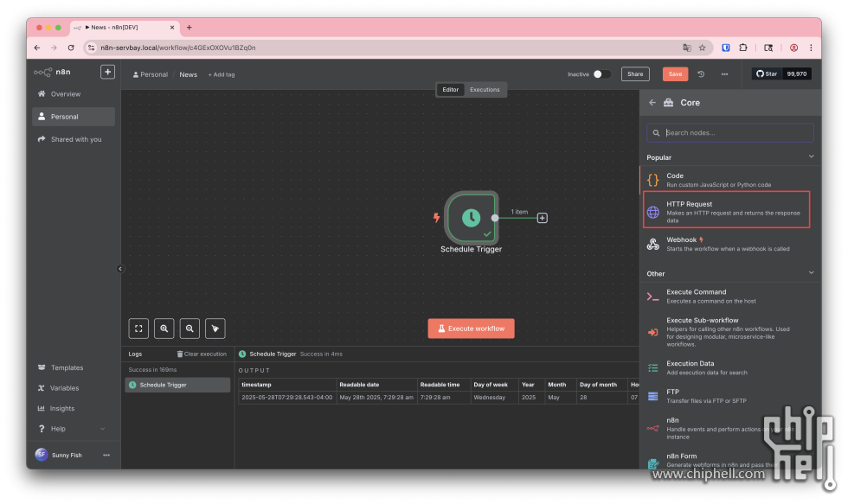Click the tidy up workflow button
The height and width of the screenshot is (504, 848).
pos(215,329)
